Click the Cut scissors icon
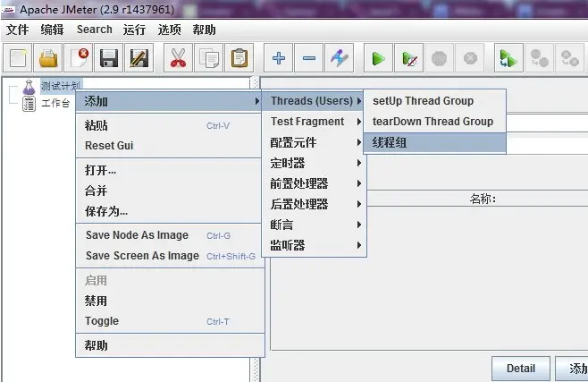This screenshot has height=382, width=588. (x=178, y=58)
